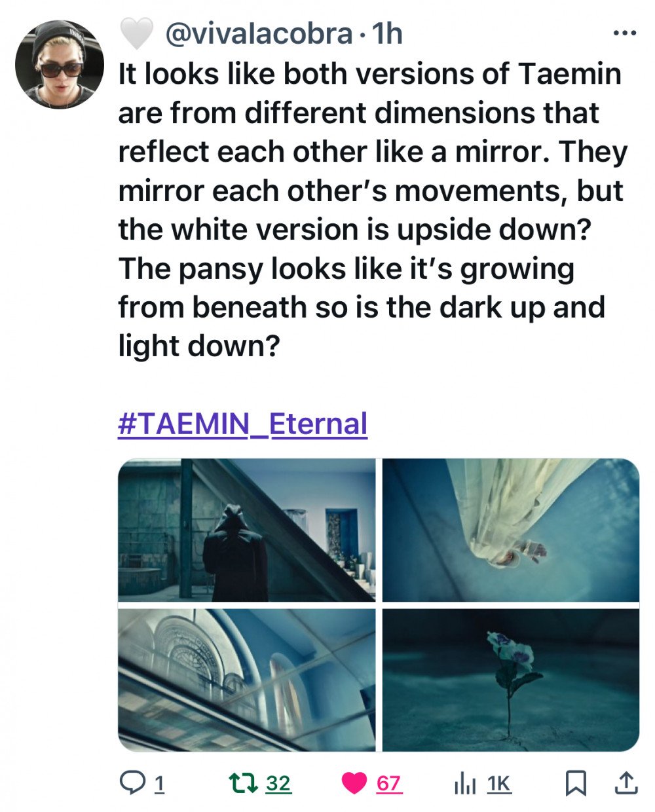
Task: Tap the like count 67
Action: pos(388,783)
